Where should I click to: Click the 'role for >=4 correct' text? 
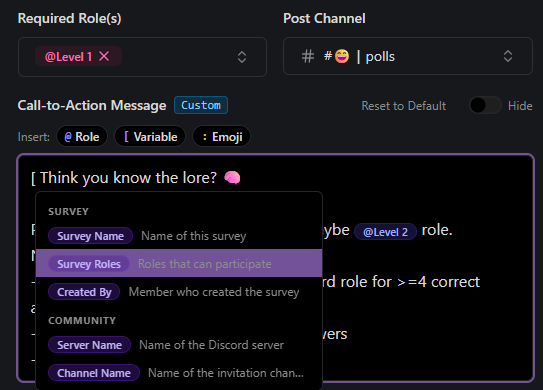click(410, 282)
